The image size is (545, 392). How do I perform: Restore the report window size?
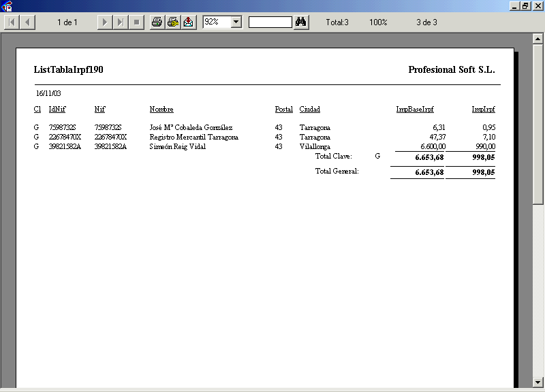tap(525, 5)
